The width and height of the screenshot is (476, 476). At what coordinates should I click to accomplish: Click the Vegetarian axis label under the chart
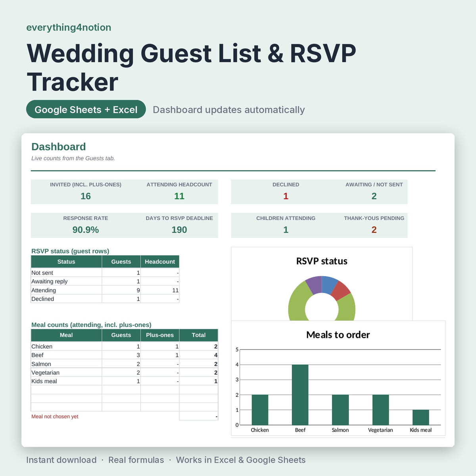pos(380,430)
